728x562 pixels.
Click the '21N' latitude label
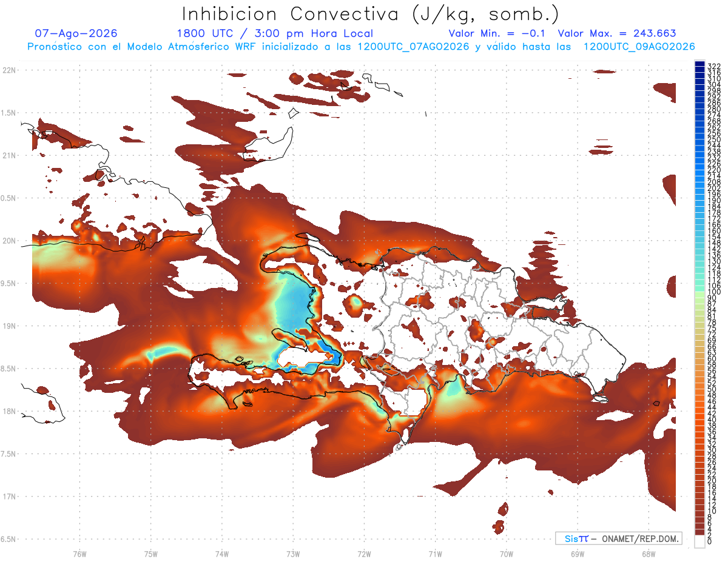9,155
